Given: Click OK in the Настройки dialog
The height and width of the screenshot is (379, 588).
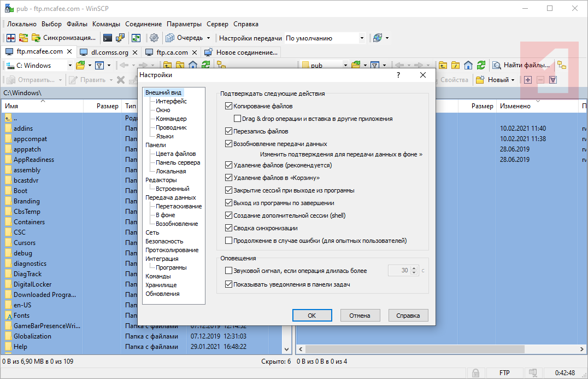Looking at the screenshot, I should coord(312,316).
